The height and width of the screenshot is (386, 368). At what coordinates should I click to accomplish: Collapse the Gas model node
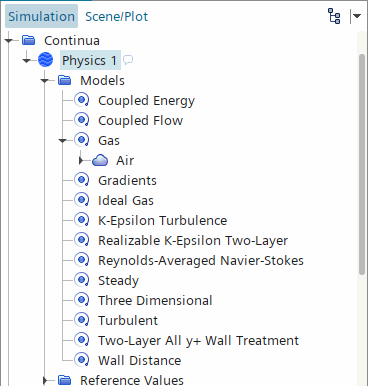coord(63,141)
